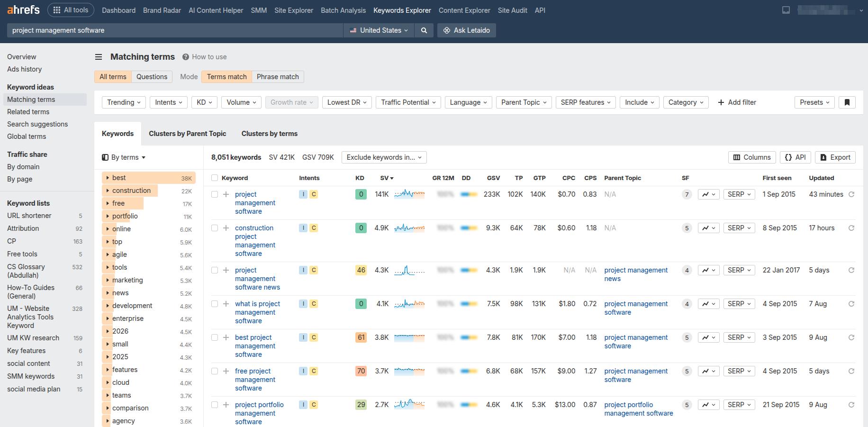
Task: Open Related terms in sidebar
Action: tap(28, 112)
